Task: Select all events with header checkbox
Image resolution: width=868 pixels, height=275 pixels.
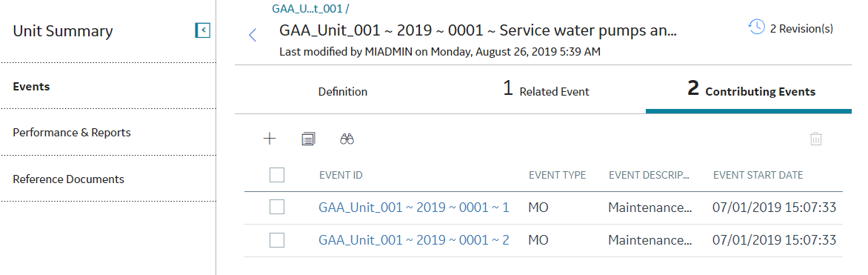Action: (x=277, y=175)
